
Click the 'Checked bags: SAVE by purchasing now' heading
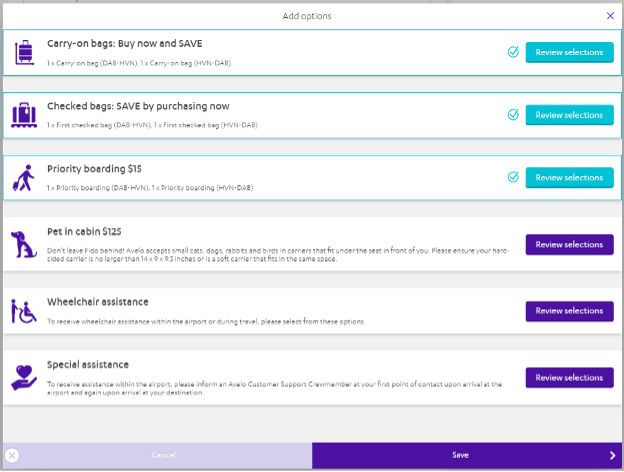[138, 106]
